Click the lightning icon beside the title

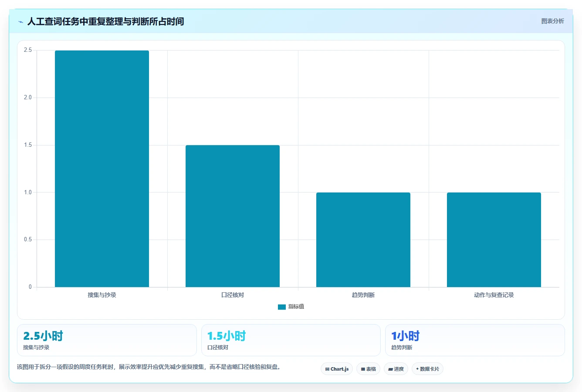(x=21, y=22)
